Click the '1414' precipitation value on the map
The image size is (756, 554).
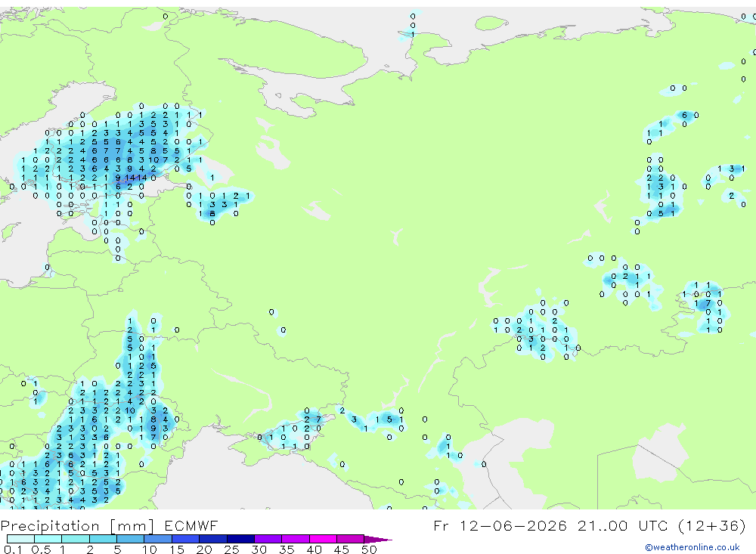(x=136, y=178)
